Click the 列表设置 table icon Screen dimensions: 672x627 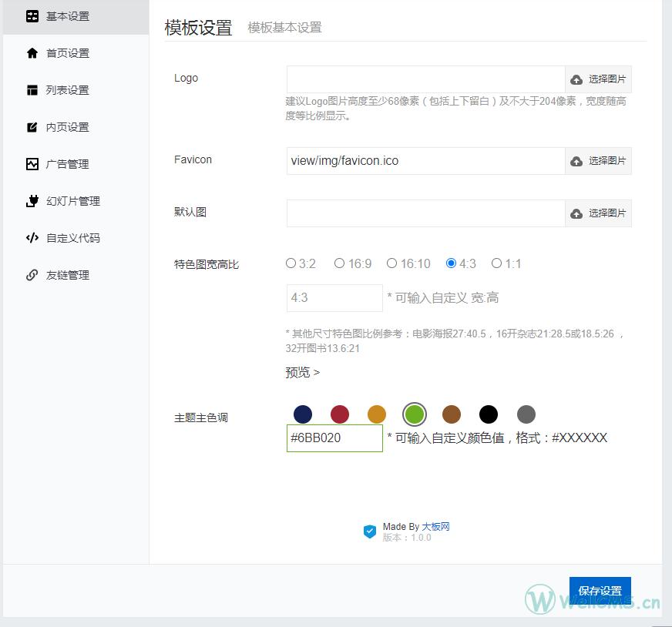point(32,90)
